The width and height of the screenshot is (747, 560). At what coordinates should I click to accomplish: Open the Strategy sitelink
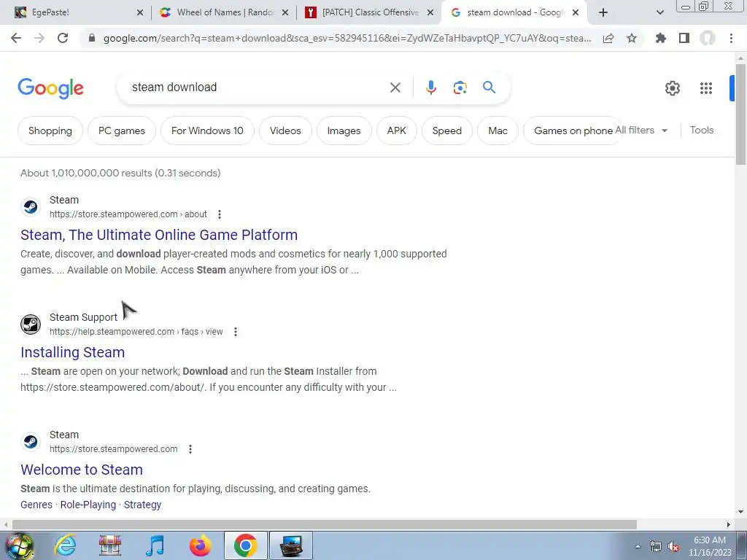[142, 505]
